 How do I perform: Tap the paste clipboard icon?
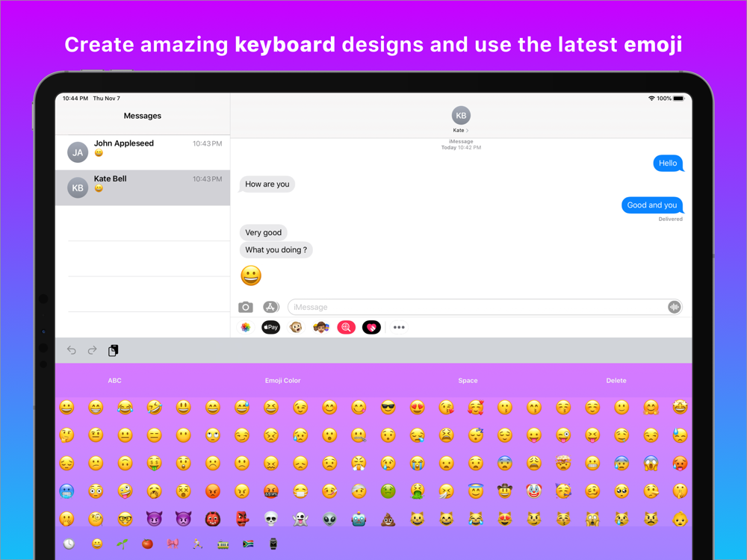[114, 350]
